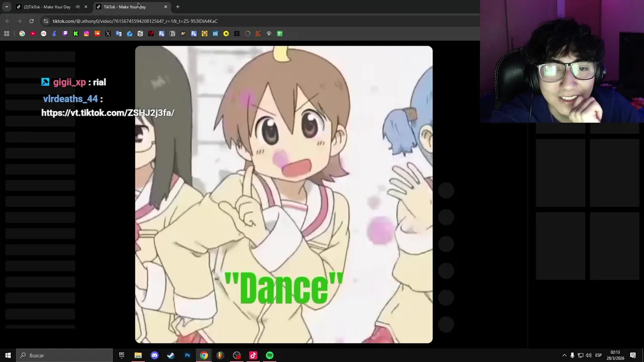Open a new browser tab

point(178,7)
